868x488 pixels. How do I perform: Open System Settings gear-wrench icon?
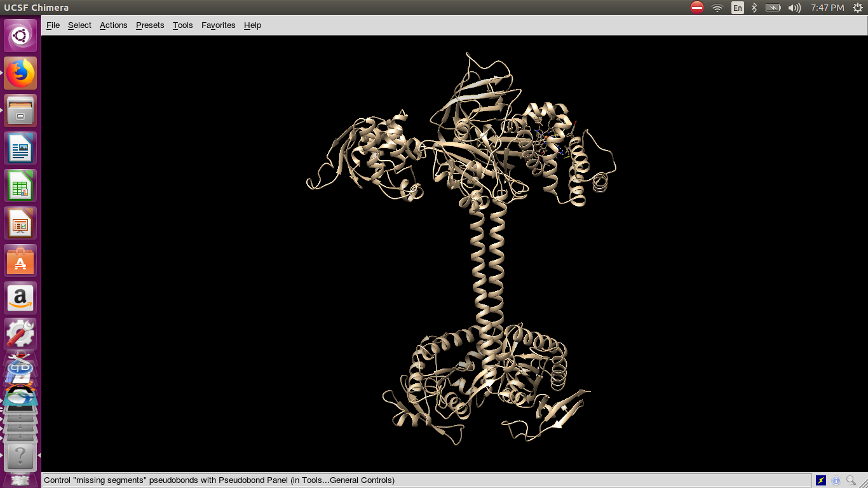(21, 334)
